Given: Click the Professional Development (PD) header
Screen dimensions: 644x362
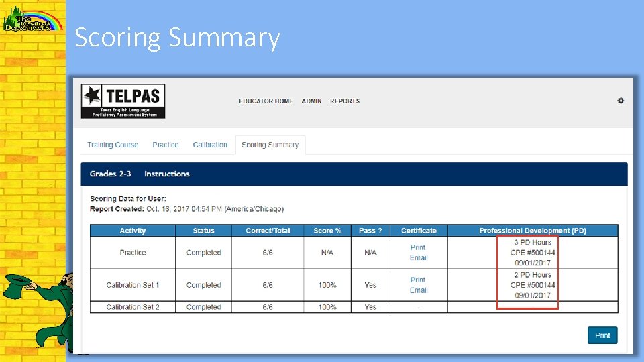Looking at the screenshot, I should point(533,231).
